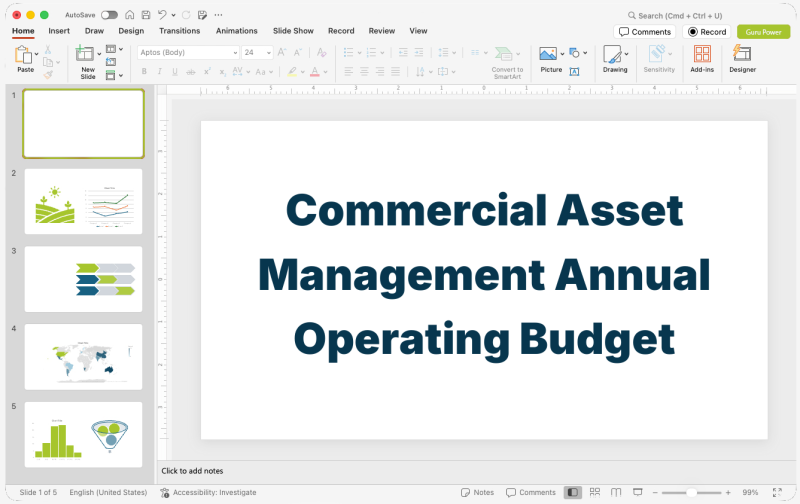Open the Add-ins gallery

point(702,59)
